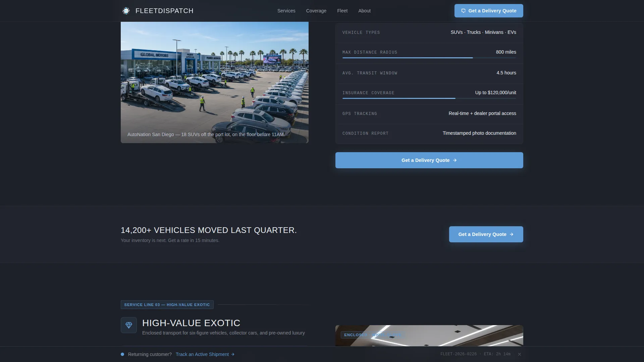Click the 14,200+ Vehicles Moved Last Quarter heading

coord(209,230)
